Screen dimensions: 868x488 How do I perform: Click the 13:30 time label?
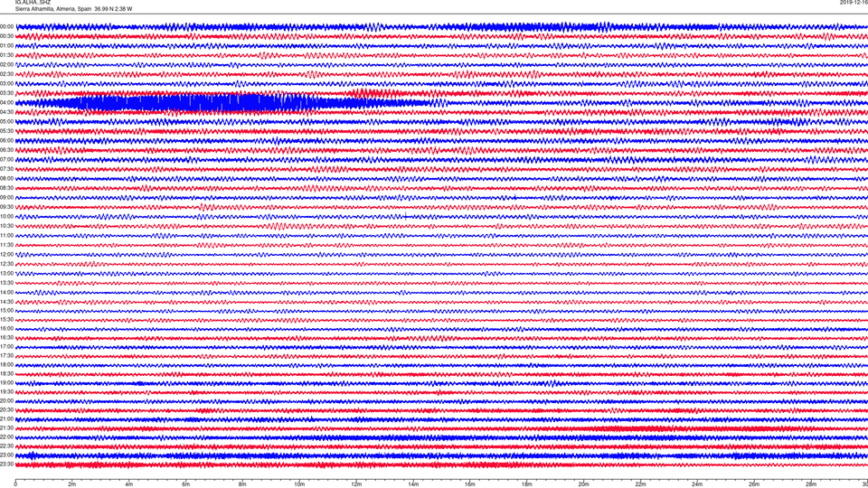[x=6, y=283]
